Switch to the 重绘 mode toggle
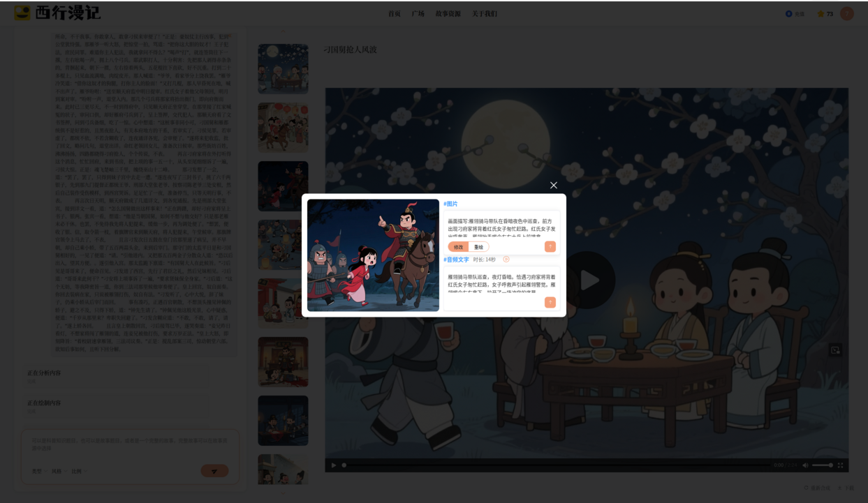This screenshot has width=868, height=503. (x=478, y=247)
